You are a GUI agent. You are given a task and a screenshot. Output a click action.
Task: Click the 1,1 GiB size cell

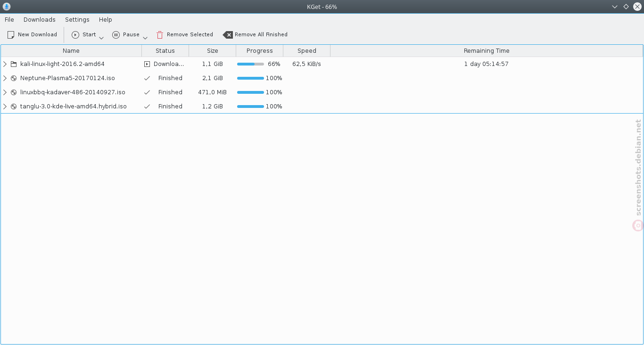[213, 64]
